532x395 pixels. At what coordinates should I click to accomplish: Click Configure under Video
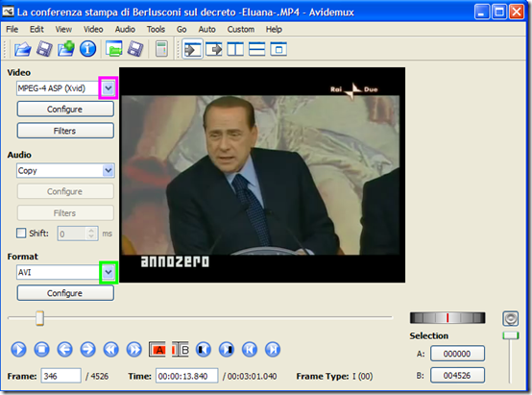coord(65,110)
